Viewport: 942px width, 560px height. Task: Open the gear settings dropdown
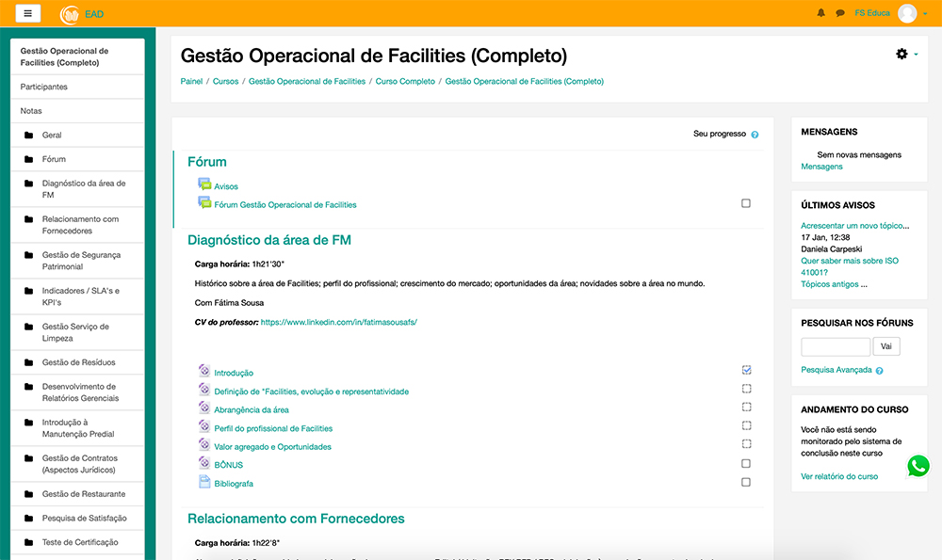(x=901, y=54)
